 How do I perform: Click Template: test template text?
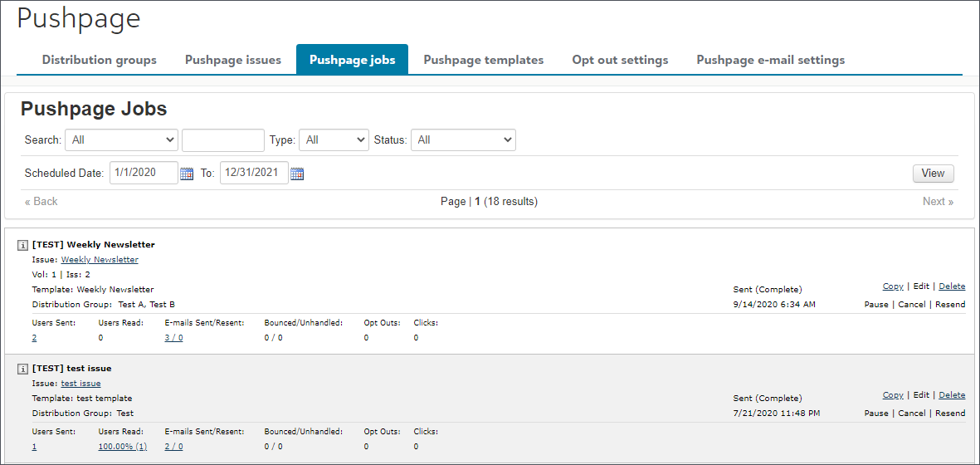pyautogui.click(x=82, y=398)
